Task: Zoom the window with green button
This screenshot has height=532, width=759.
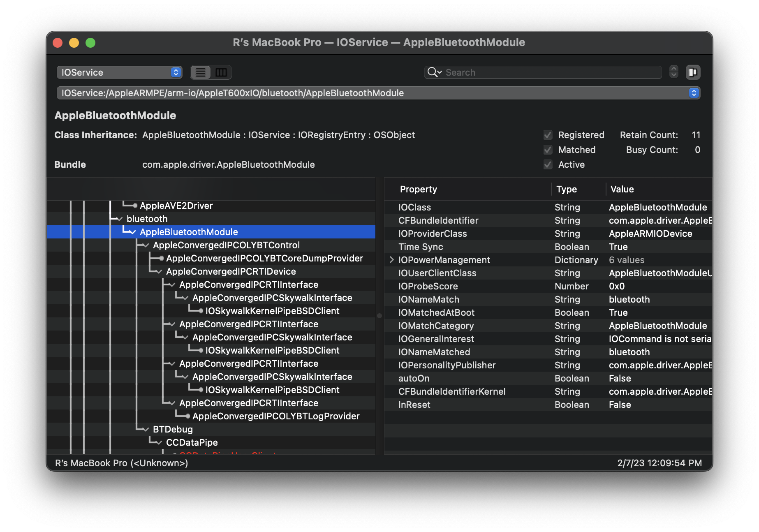Action: (90, 42)
